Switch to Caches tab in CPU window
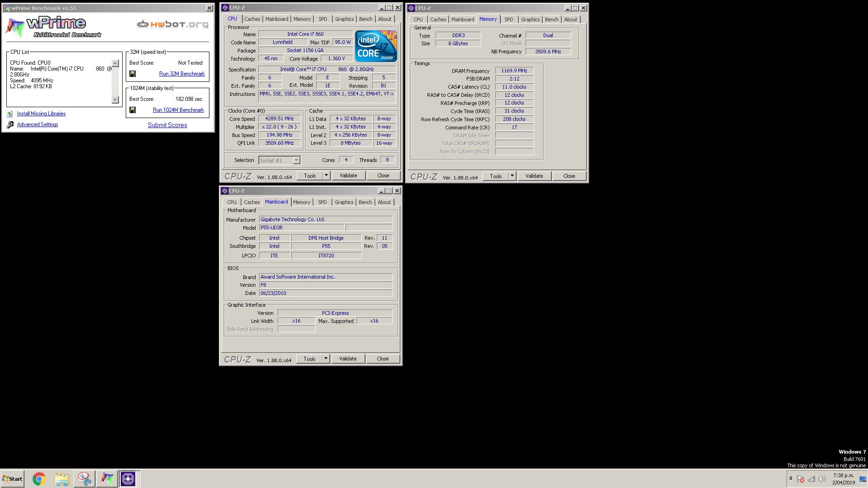 [x=252, y=19]
